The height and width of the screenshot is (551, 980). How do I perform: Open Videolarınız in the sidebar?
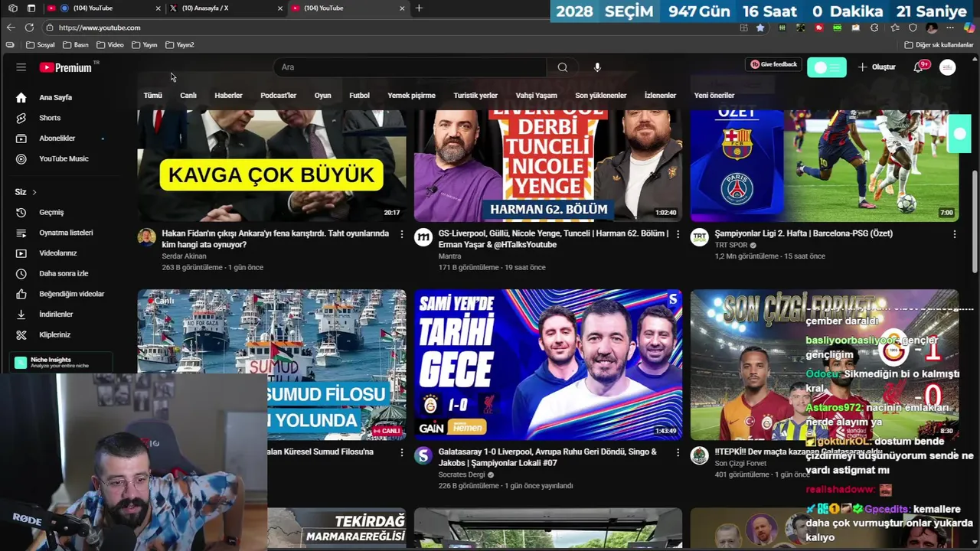click(58, 253)
